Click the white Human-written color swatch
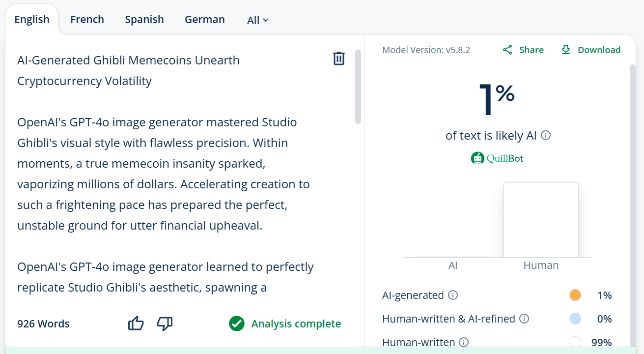This screenshot has height=354, width=644. [575, 342]
